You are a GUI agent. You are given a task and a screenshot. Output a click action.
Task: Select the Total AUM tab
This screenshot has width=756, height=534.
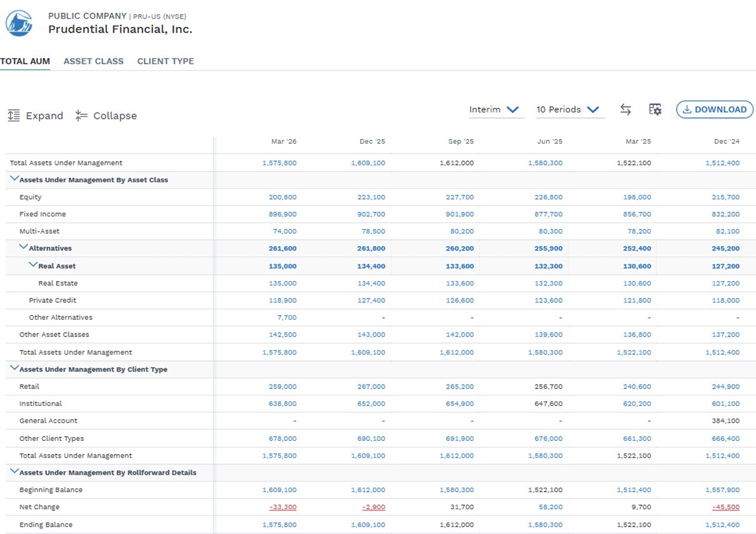click(x=25, y=61)
